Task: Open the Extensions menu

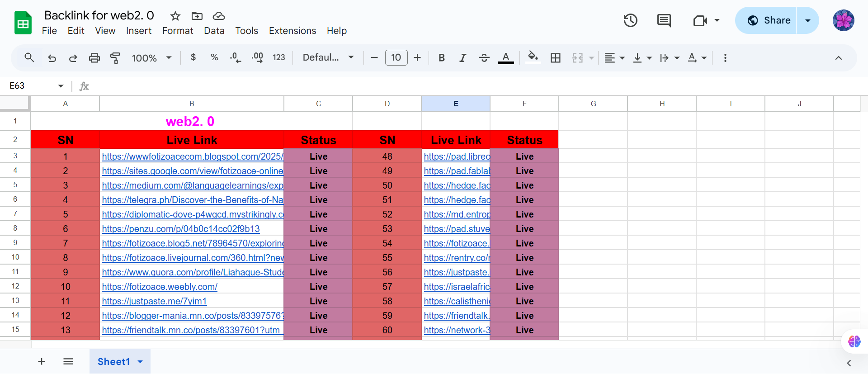Action: pyautogui.click(x=292, y=31)
